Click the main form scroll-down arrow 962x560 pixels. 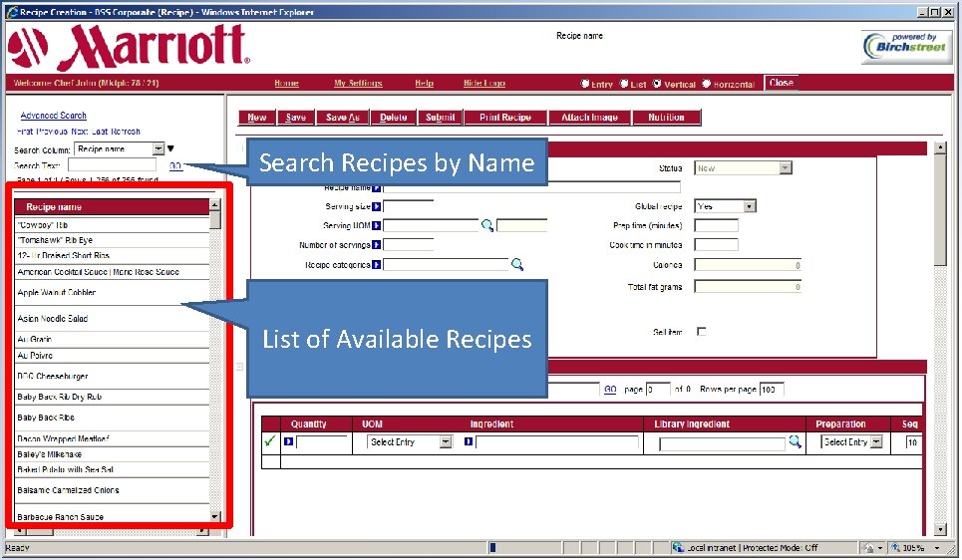(940, 529)
